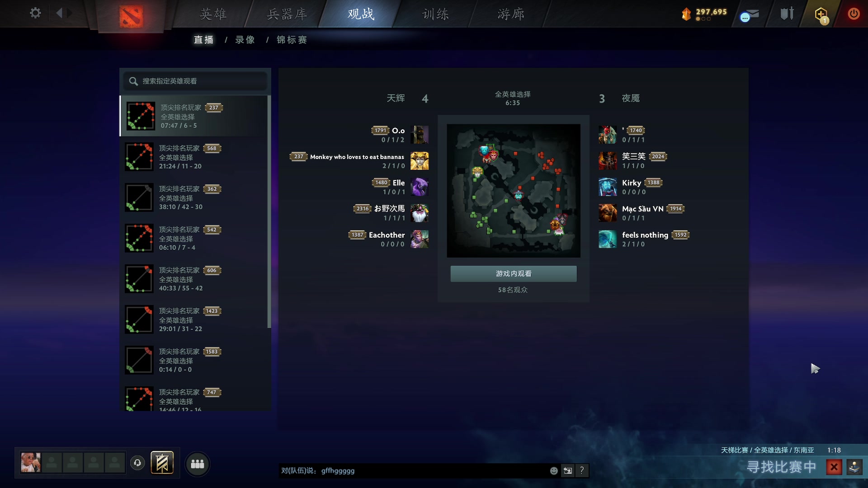The width and height of the screenshot is (868, 488).
Task: Open the armory shield-and-sword icon
Action: pyautogui.click(x=787, y=14)
